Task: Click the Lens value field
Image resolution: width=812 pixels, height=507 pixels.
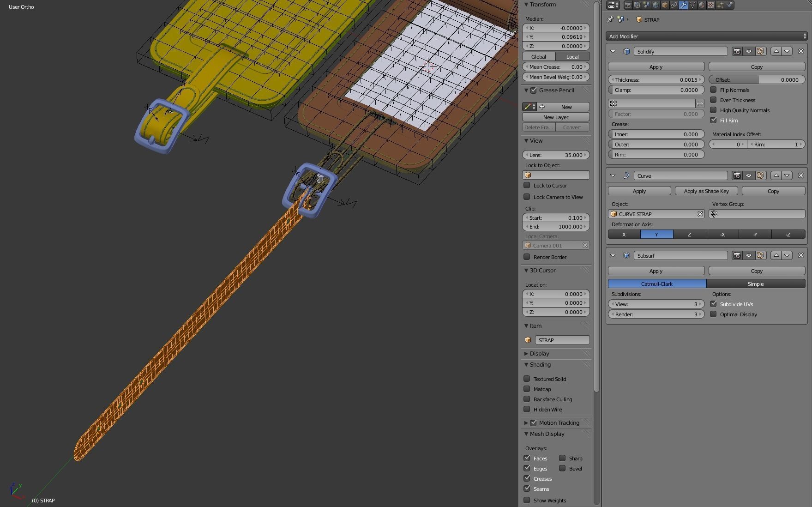Action: click(x=556, y=155)
